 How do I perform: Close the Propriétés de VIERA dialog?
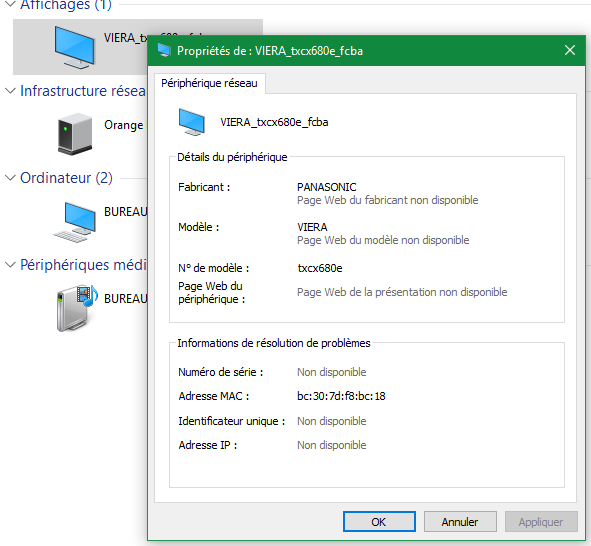coord(570,50)
